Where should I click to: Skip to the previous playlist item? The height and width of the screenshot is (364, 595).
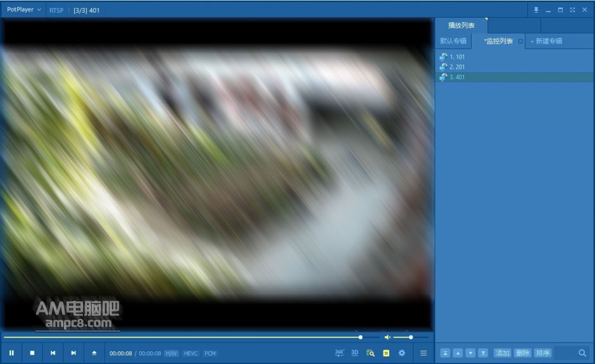click(53, 353)
